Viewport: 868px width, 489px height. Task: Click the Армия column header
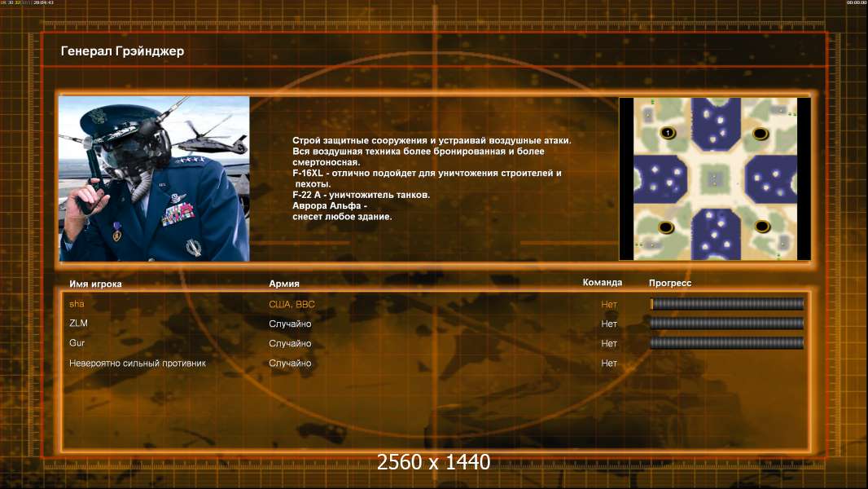284,284
